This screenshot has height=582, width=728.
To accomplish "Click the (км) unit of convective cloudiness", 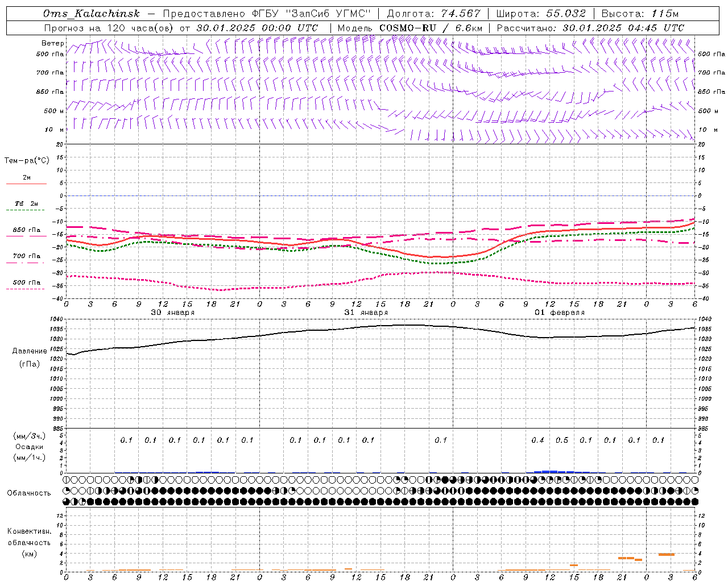I will 29,554.
